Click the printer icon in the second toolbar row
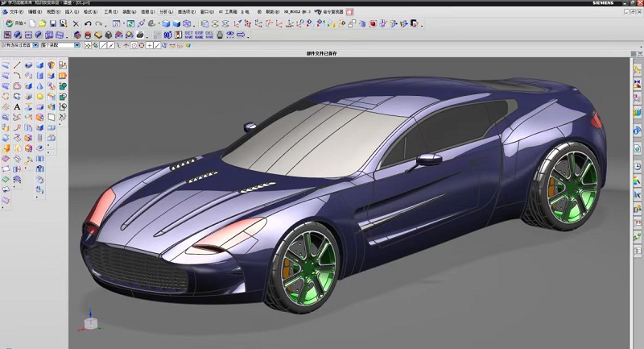644x349 pixels. pos(140,35)
